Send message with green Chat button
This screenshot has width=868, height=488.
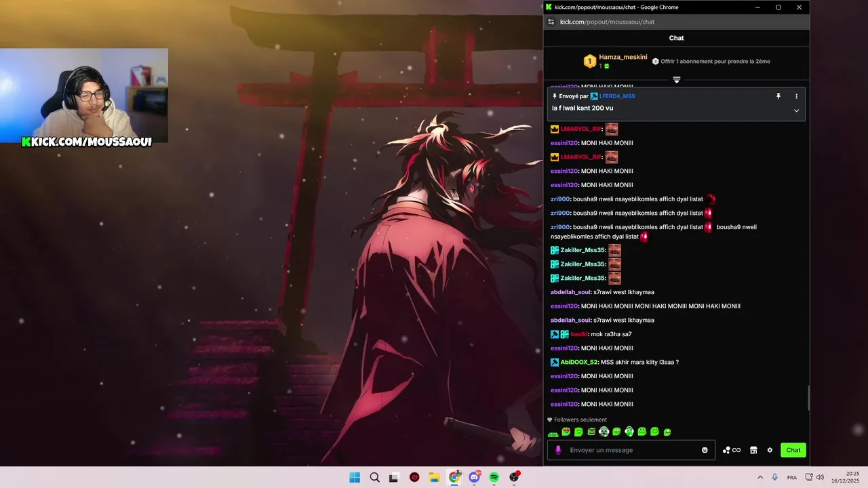[793, 450]
